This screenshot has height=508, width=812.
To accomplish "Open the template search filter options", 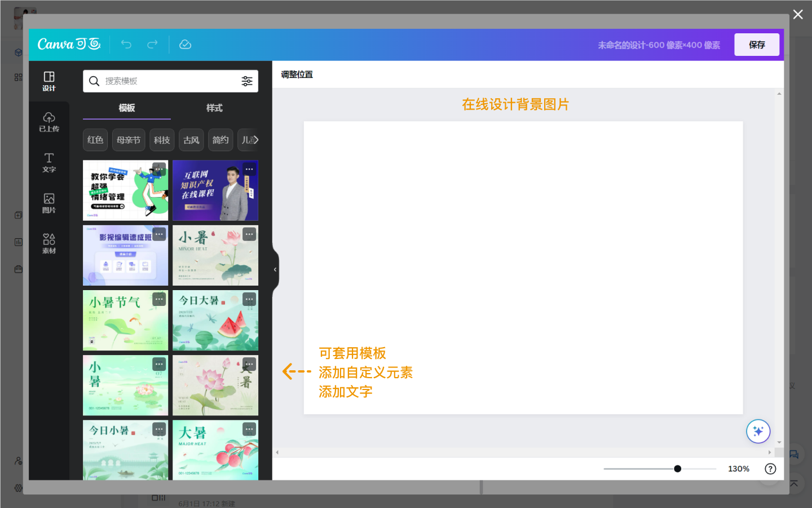I will [x=247, y=81].
